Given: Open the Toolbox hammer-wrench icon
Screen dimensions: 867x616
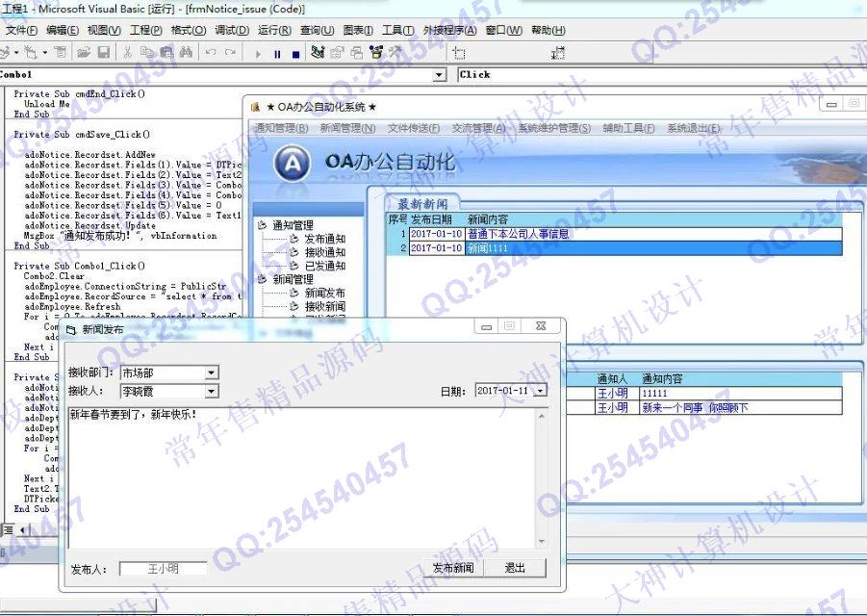Looking at the screenshot, I should 395,53.
